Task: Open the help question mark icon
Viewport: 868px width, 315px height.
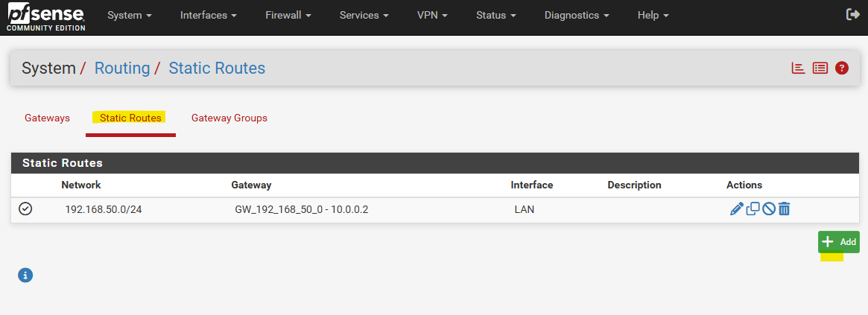Action: (x=841, y=68)
